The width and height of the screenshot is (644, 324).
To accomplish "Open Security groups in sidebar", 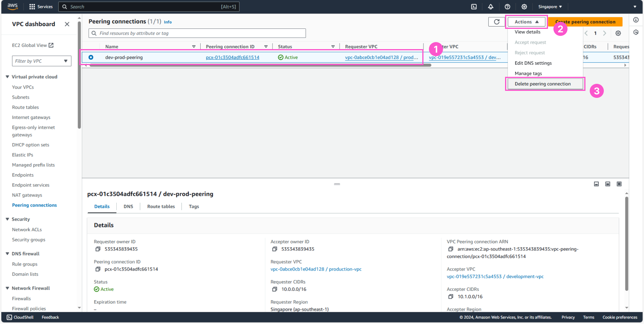I will [28, 240].
